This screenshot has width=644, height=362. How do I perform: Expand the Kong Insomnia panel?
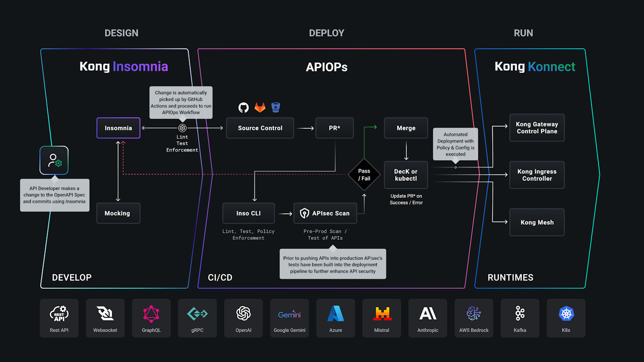coord(124,66)
